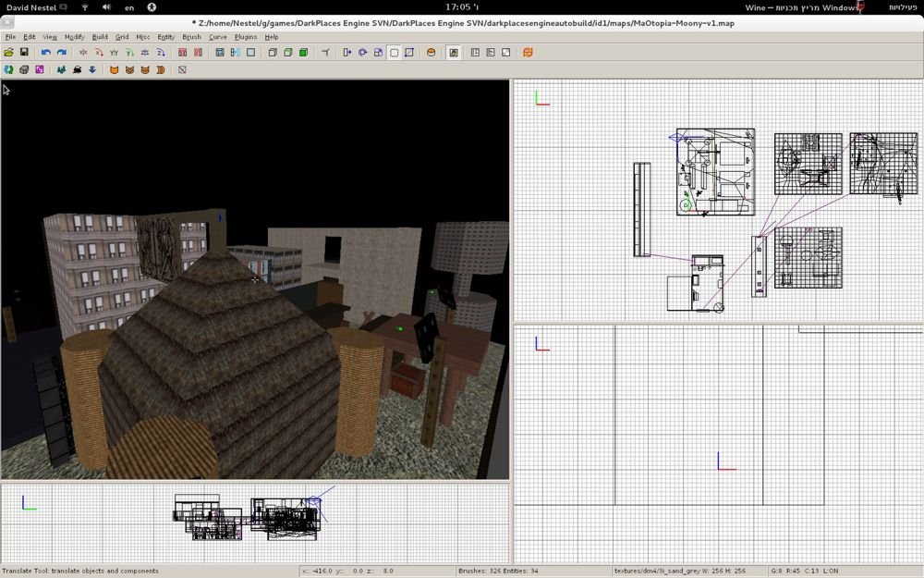Rotate selection around the z-axis
This screenshot has height=578, width=924.
160,53
